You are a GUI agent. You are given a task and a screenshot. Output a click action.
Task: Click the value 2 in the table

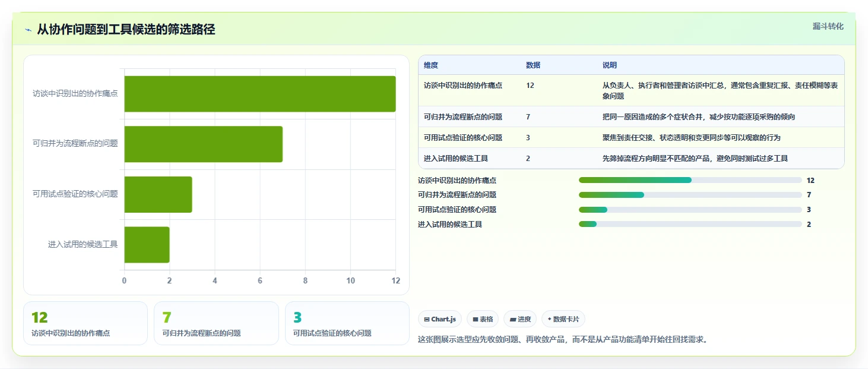click(528, 159)
